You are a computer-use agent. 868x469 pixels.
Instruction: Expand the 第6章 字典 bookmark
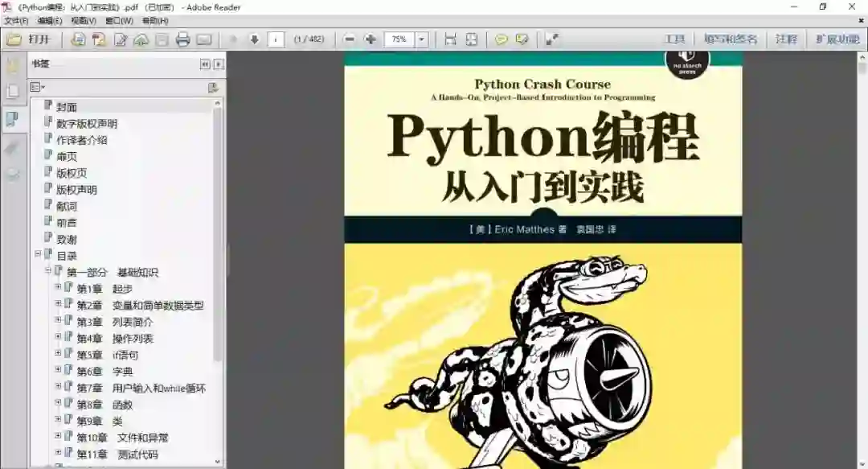(x=58, y=370)
